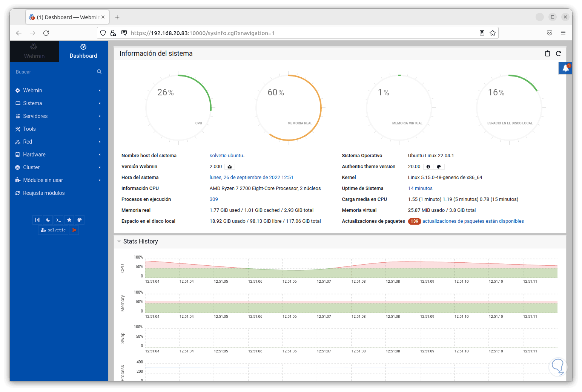582x392 pixels.
Task: Open the Cluster menu
Action: (58, 167)
